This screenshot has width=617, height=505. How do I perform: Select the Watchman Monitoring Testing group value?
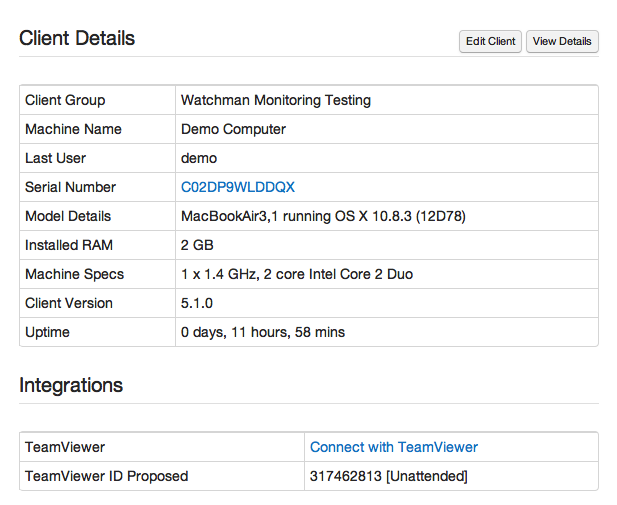point(276,100)
